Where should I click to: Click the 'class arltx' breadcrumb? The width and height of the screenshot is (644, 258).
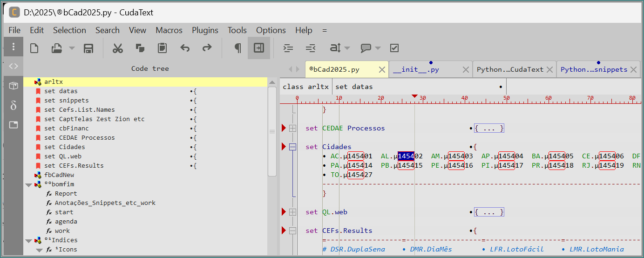(305, 87)
